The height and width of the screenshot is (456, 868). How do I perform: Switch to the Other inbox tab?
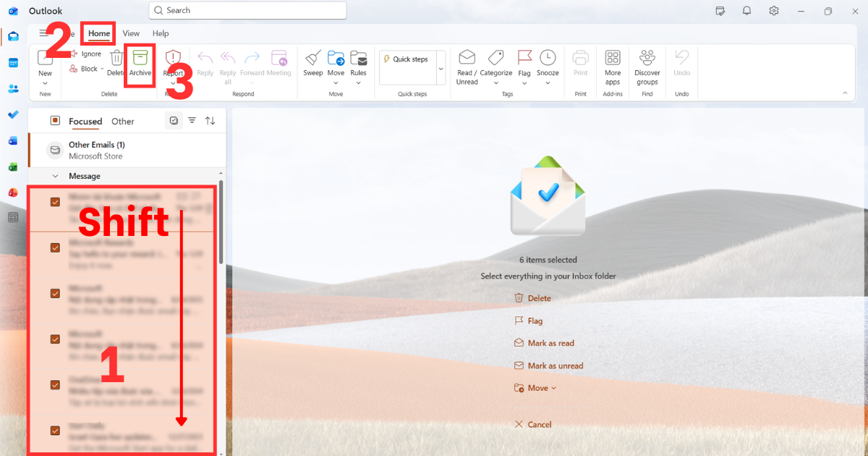122,121
